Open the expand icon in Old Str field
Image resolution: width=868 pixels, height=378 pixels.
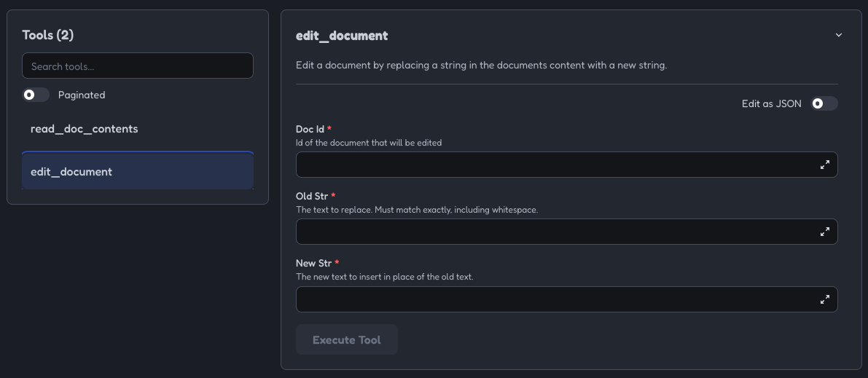coord(824,232)
